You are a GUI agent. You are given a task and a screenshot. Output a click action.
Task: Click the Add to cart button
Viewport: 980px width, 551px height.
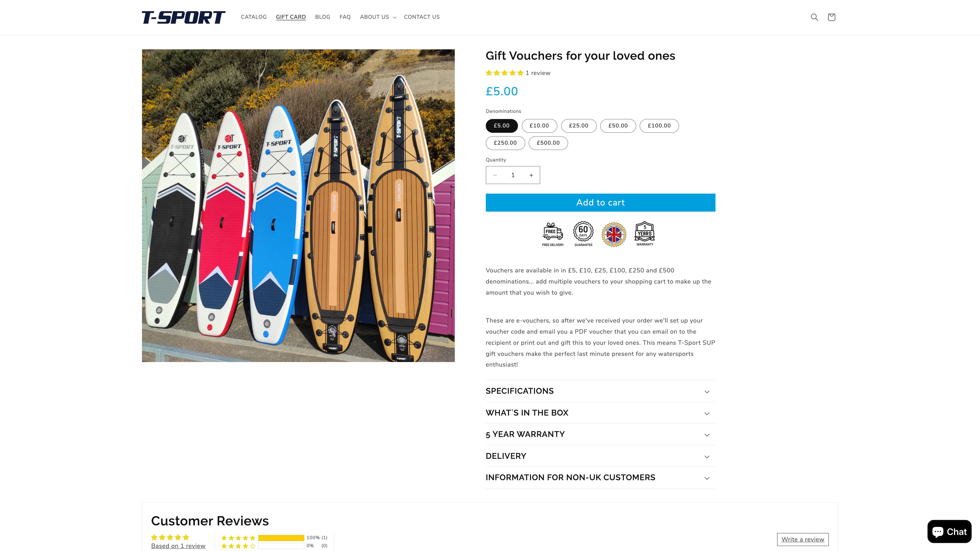(x=600, y=202)
